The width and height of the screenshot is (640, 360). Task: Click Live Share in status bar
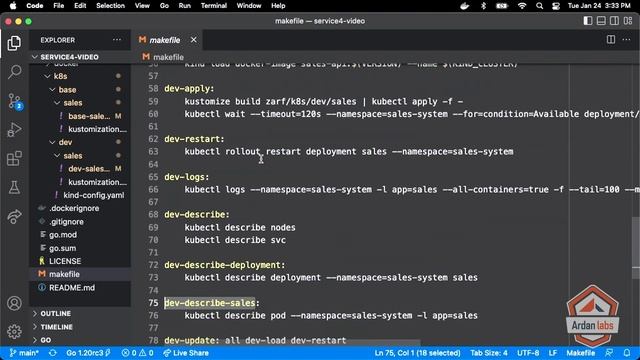click(x=186, y=353)
